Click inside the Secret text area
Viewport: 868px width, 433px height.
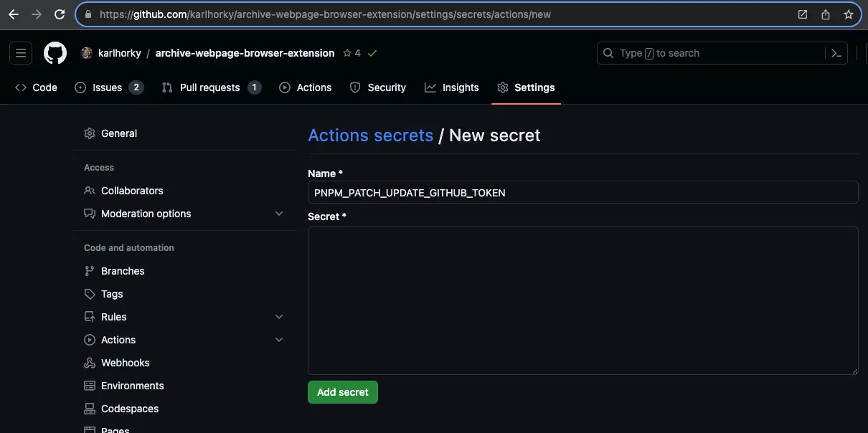point(583,300)
